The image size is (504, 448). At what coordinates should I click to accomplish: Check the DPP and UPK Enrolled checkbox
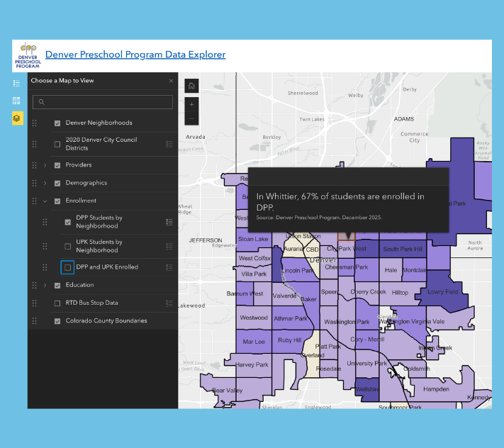tap(68, 267)
